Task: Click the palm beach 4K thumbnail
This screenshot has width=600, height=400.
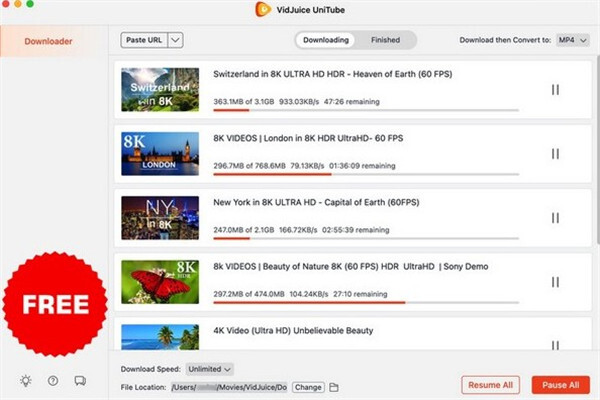Action: 160,337
